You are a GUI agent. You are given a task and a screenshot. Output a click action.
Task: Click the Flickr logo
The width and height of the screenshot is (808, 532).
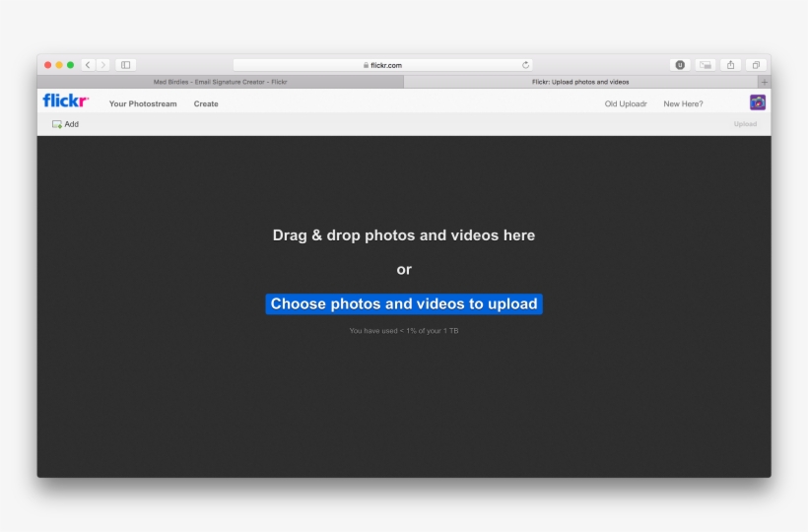[x=65, y=100]
